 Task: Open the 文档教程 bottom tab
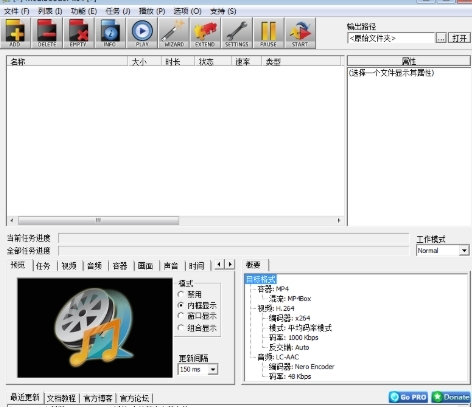click(x=61, y=398)
